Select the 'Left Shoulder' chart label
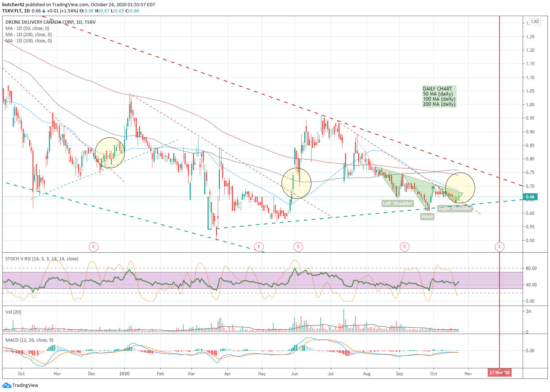Image resolution: width=550 pixels, height=392 pixels. 398,203
